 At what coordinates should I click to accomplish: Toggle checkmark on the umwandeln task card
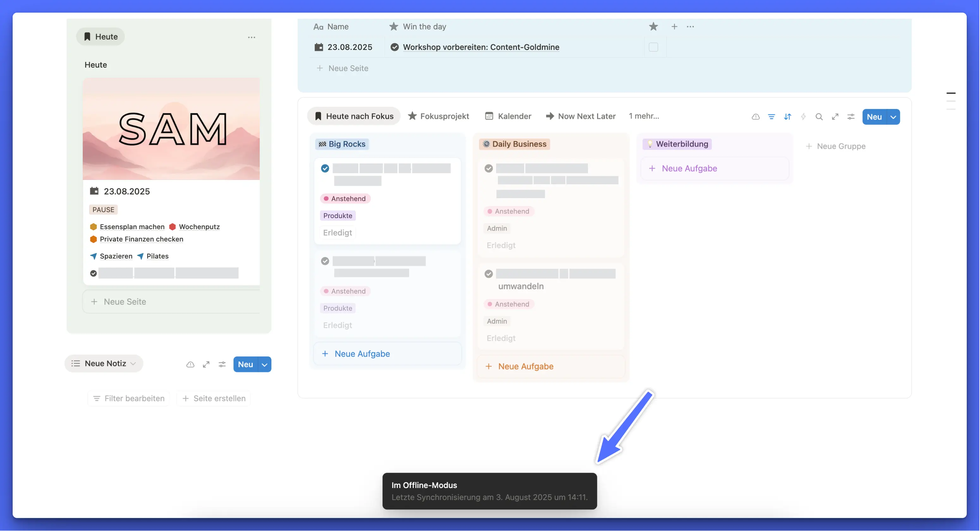click(x=488, y=274)
